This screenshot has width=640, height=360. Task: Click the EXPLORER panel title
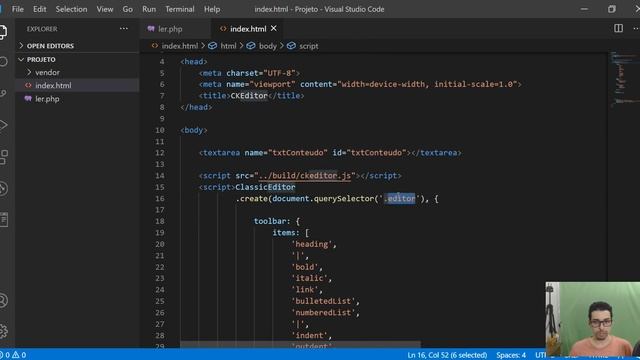tap(42, 29)
